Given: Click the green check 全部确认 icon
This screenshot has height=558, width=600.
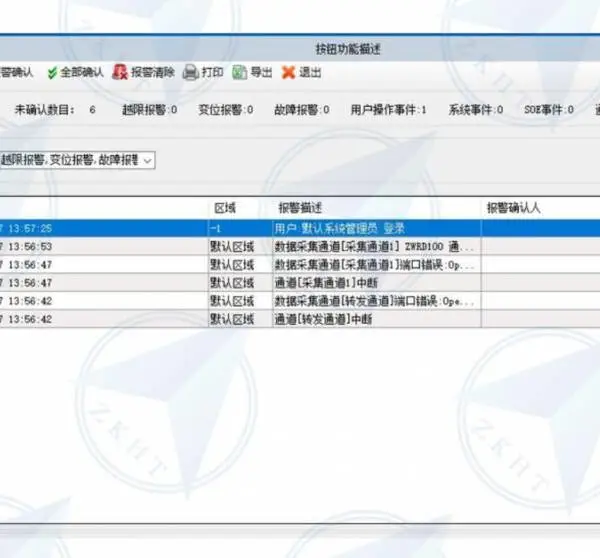Looking at the screenshot, I should tap(52, 72).
